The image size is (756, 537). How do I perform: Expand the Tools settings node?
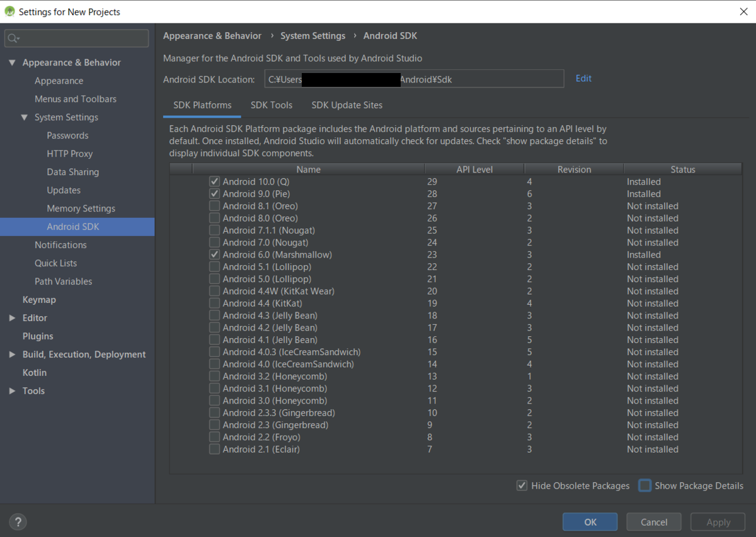click(12, 391)
